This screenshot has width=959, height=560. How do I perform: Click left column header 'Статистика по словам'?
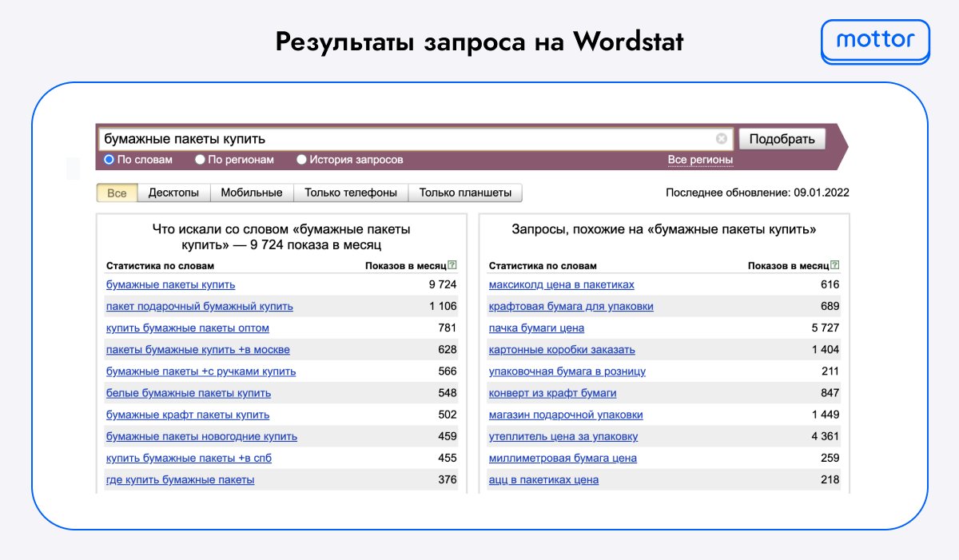pos(160,266)
